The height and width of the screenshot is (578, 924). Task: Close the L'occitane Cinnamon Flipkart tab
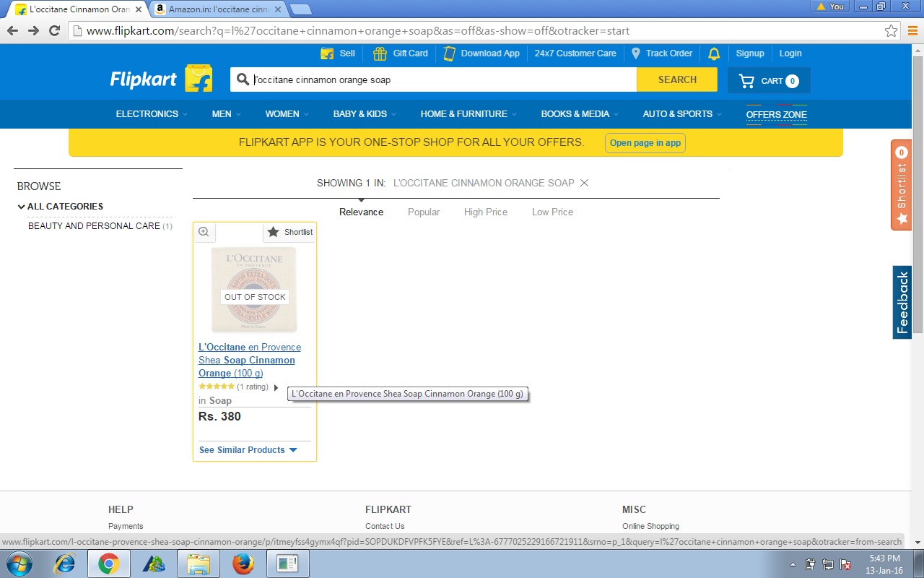pyautogui.click(x=139, y=9)
